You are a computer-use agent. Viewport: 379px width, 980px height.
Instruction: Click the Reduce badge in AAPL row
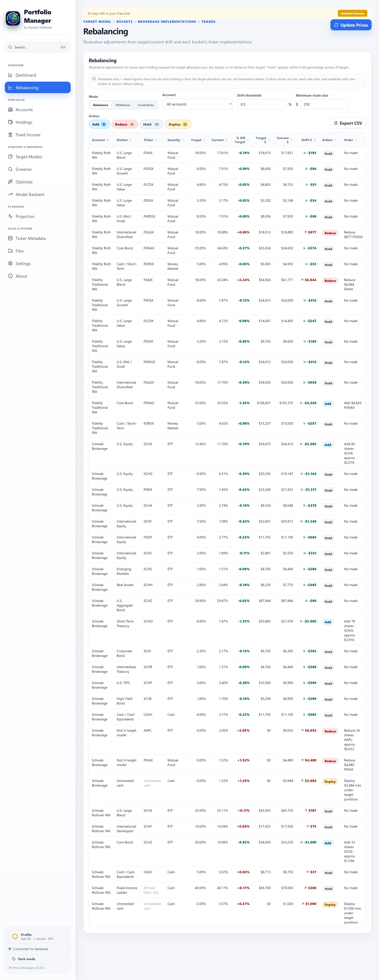pos(330,731)
